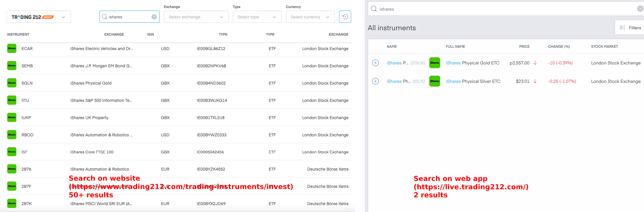Viewport: 644px width, 212px height.
Task: Sort by the PRICE column header
Action: (524, 46)
